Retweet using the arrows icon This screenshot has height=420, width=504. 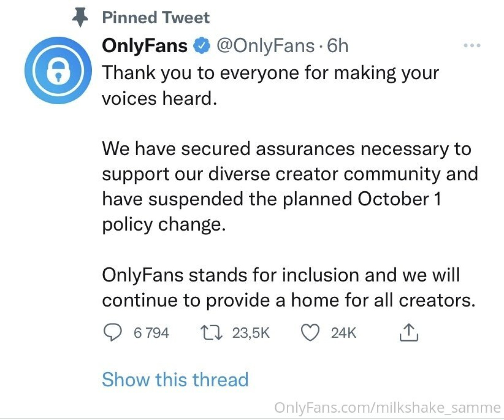point(211,333)
